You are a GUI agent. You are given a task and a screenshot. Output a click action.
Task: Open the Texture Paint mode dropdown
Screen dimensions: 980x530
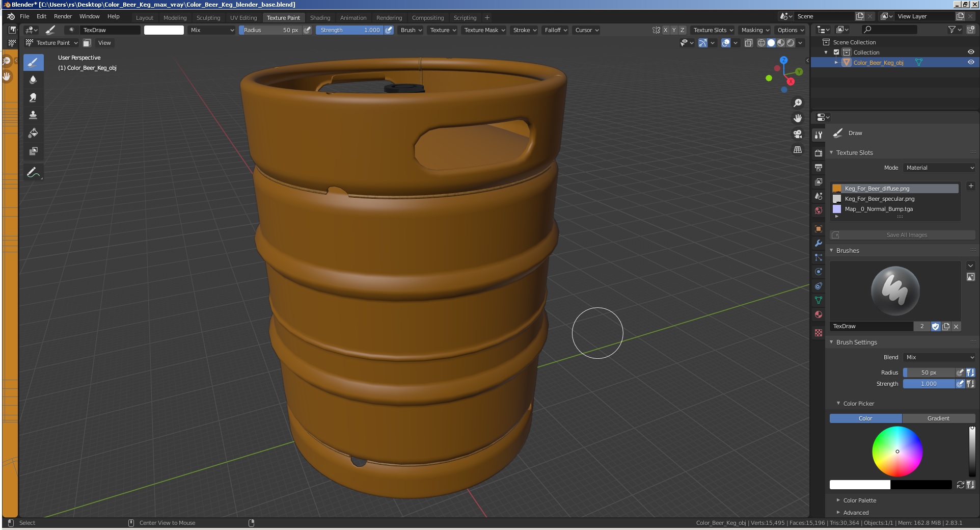click(52, 43)
